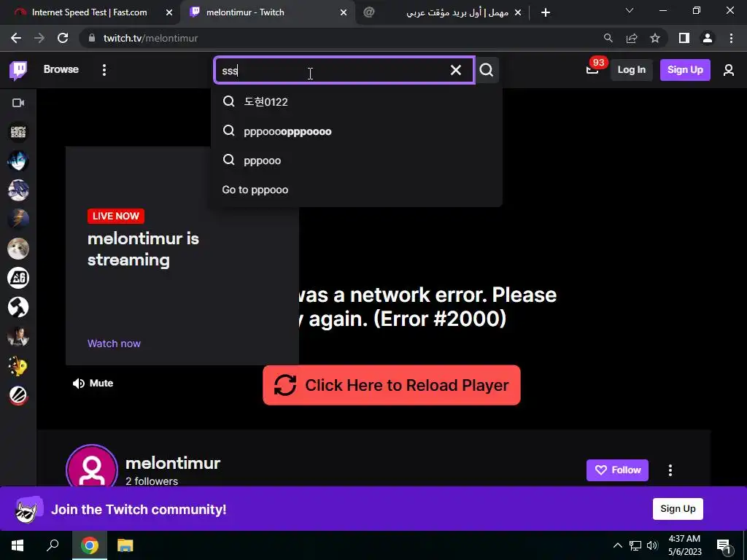
Task: Close the melontimur Twitch tab
Action: point(344,12)
